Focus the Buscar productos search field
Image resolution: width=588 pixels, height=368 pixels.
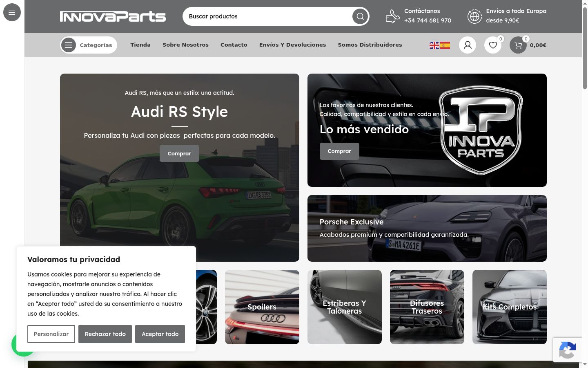[267, 16]
